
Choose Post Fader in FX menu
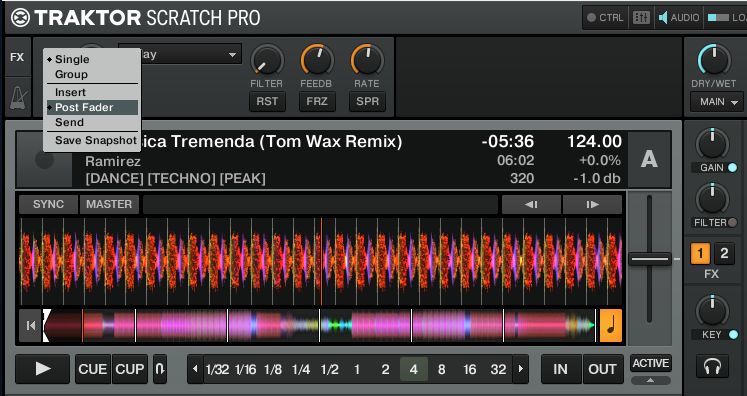coord(92,107)
